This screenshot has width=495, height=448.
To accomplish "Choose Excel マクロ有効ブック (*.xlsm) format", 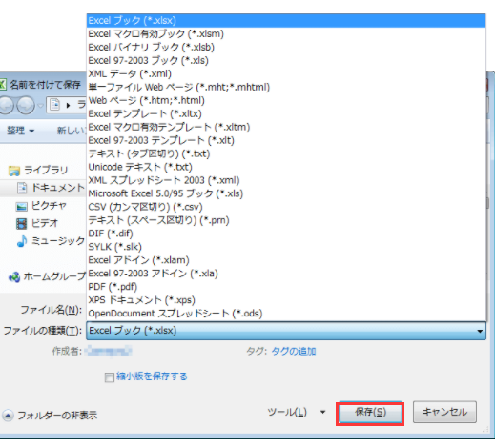I will [x=286, y=34].
